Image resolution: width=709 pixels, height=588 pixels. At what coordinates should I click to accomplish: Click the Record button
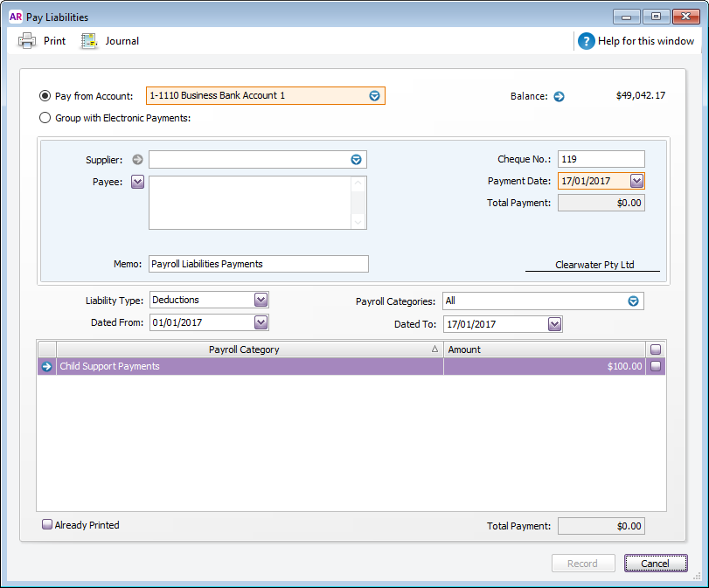point(583,564)
